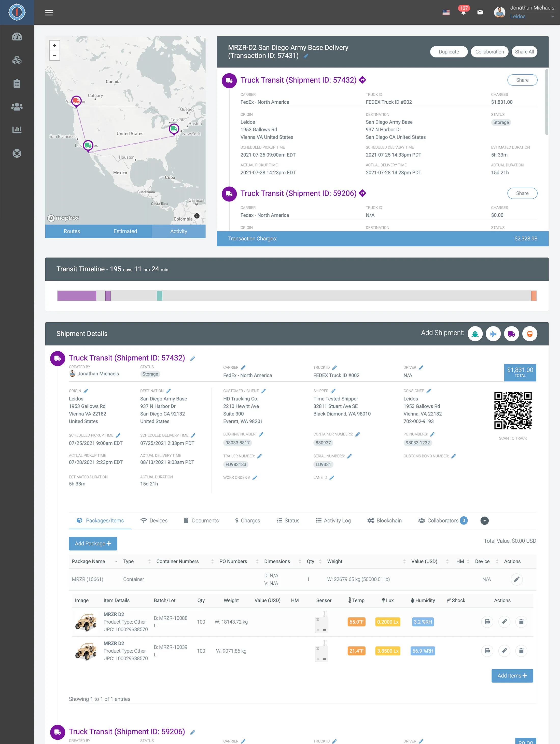Open the life ring support sidebar icon
The image size is (560, 744).
coord(17,153)
